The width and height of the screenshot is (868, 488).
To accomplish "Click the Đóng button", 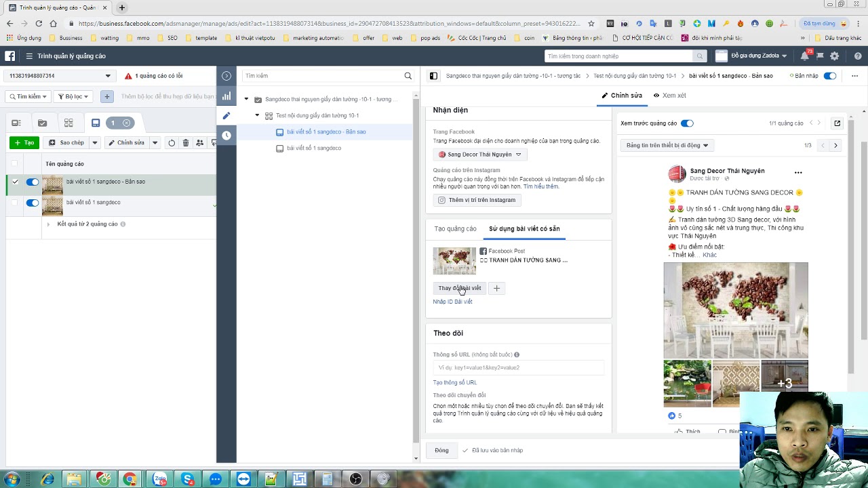I will (x=441, y=450).
